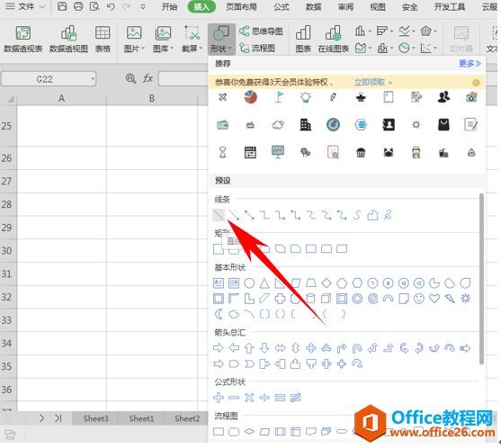Pick the pie chart recommended icon
The width and height of the screenshot is (501, 448).
coord(250,97)
